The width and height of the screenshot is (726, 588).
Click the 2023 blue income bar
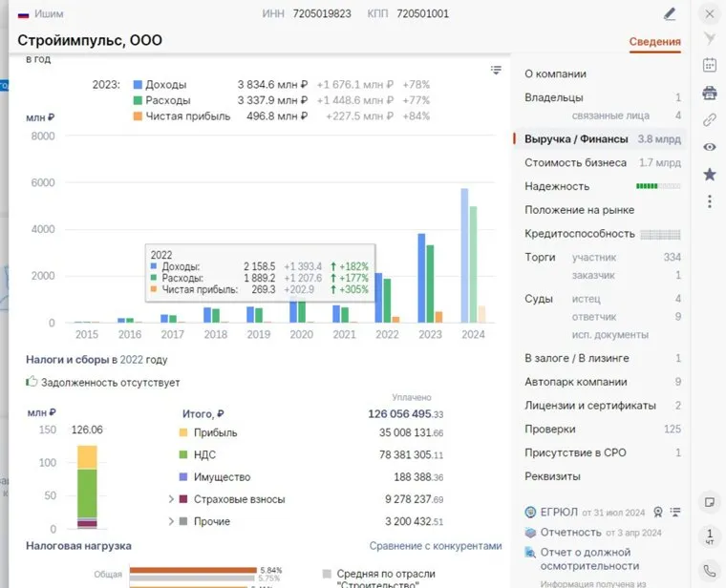[421, 278]
